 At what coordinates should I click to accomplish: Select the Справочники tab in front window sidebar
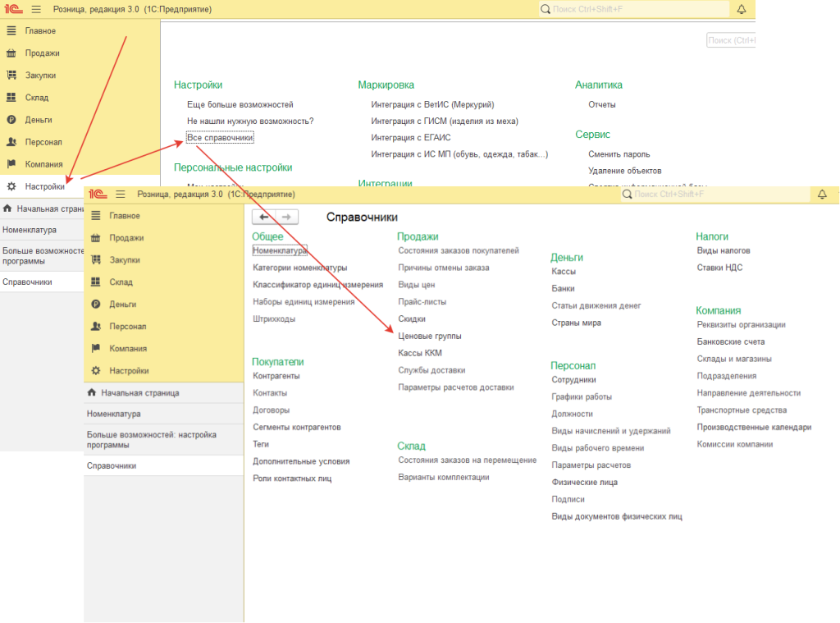(x=164, y=466)
